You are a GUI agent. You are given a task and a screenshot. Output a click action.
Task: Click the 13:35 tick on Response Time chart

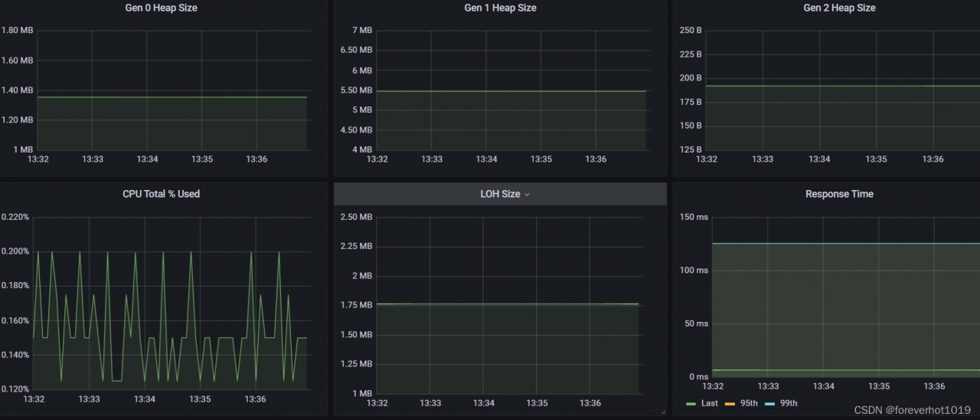pyautogui.click(x=879, y=386)
